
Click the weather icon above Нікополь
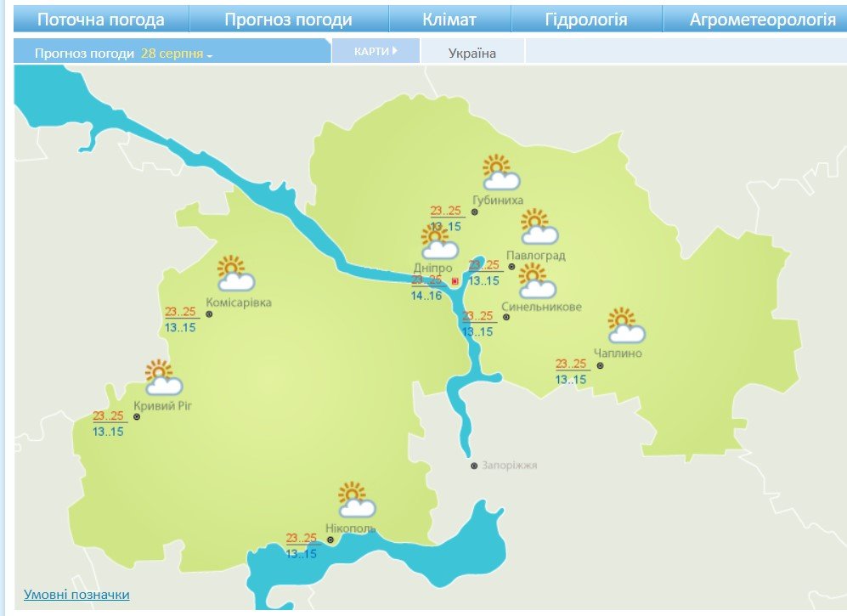[x=355, y=500]
